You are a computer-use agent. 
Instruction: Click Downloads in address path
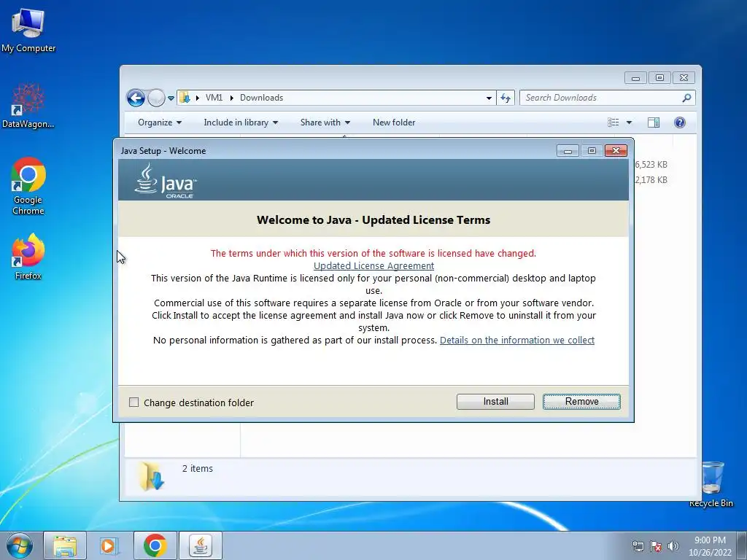tap(262, 98)
